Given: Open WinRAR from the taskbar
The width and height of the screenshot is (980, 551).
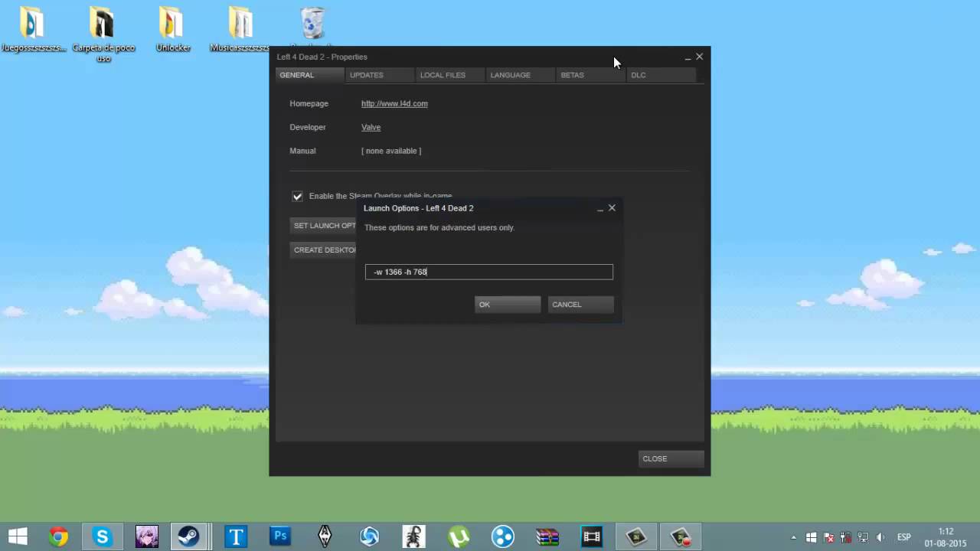Looking at the screenshot, I should pyautogui.click(x=547, y=536).
